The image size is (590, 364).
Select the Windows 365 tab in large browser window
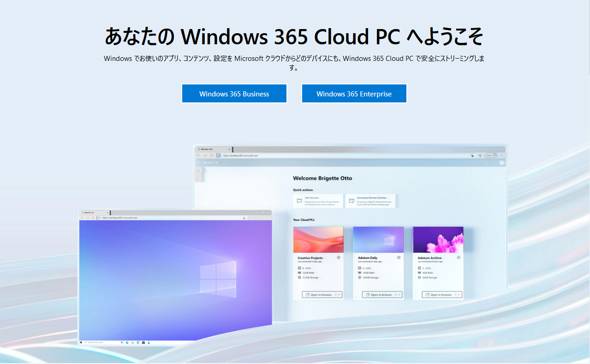(214, 149)
